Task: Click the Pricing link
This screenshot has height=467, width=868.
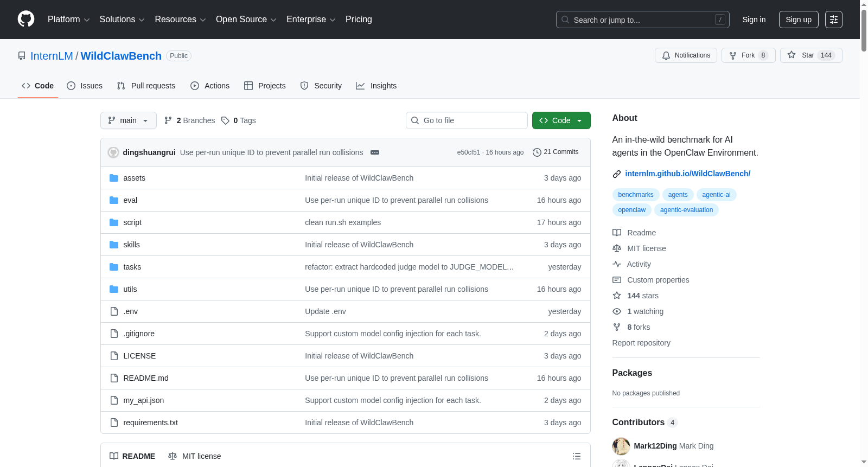Action: 359,20
